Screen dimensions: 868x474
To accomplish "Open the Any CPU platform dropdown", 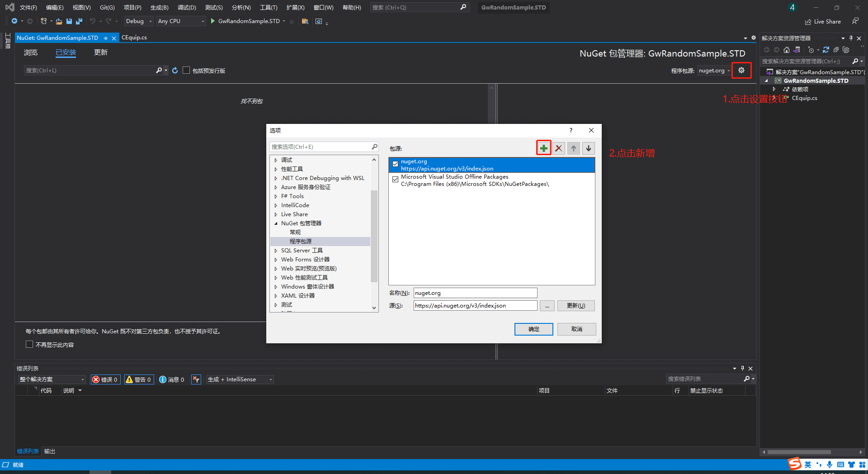I will [x=181, y=21].
